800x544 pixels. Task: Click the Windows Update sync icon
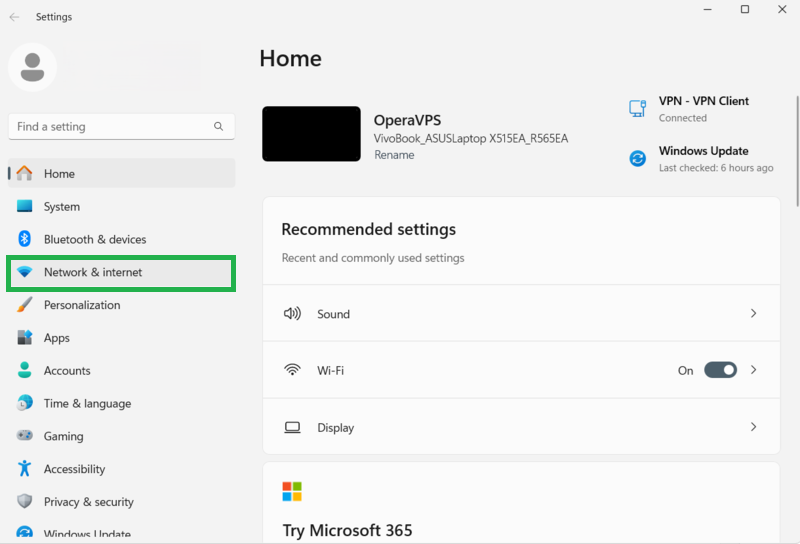tap(637, 159)
